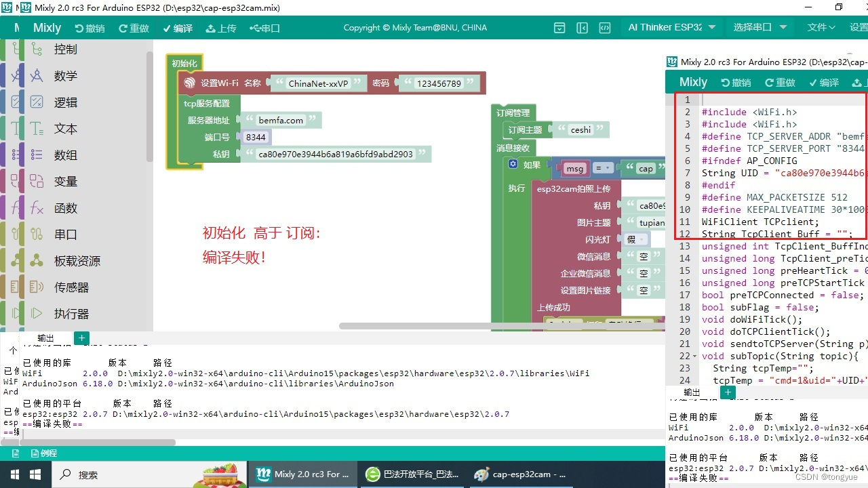Click 重做 redo in main Mixly toolbar
Viewport: 868px width, 488px height.
click(134, 28)
